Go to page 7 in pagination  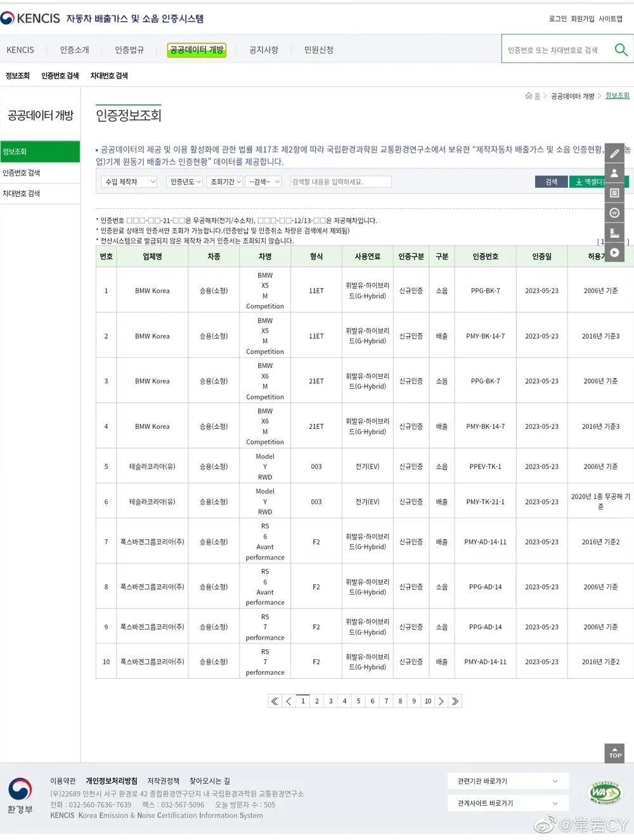click(x=386, y=701)
